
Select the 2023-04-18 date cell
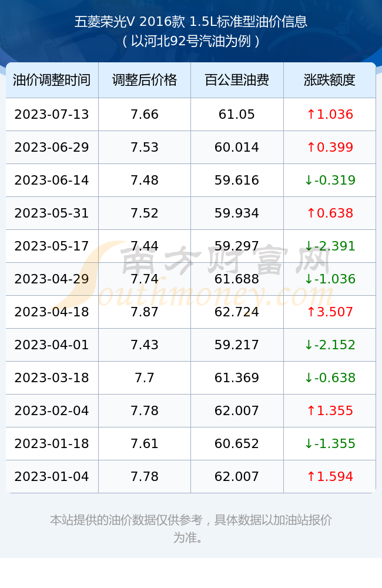coord(52,312)
